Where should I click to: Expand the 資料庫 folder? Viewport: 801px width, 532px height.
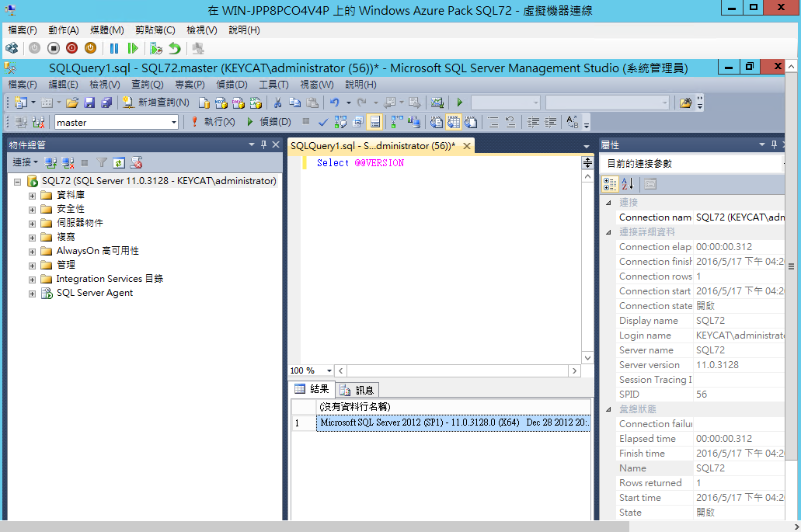pyautogui.click(x=32, y=196)
